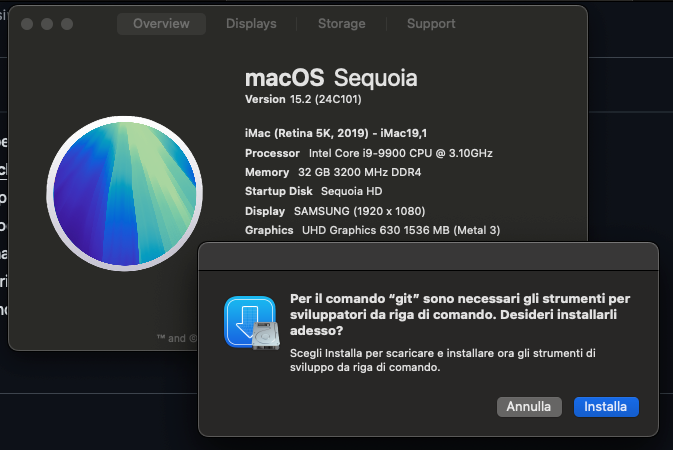Viewport: 673px width, 450px height.
Task: Click the zoom button of About window
Action: click(67, 24)
